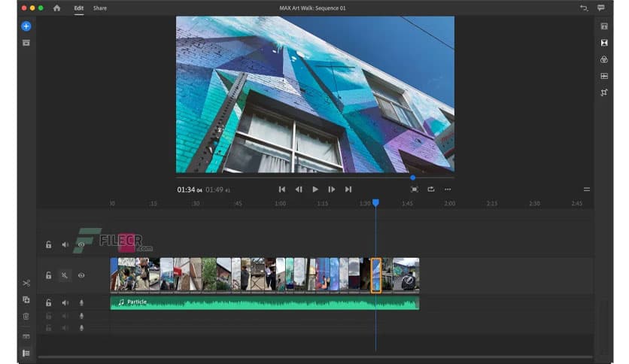Click the 2:00 mark on the timeline ruler
The width and height of the screenshot is (629, 364).
(x=450, y=204)
